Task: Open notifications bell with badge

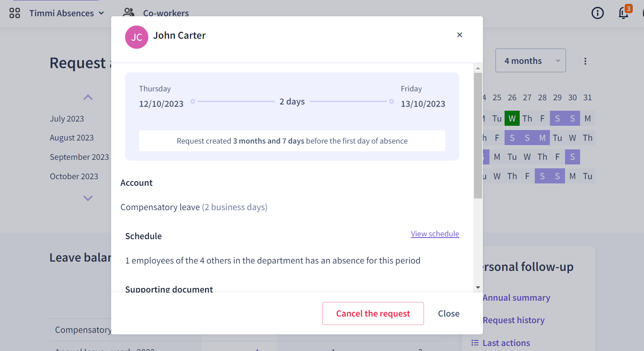Action: click(x=624, y=12)
